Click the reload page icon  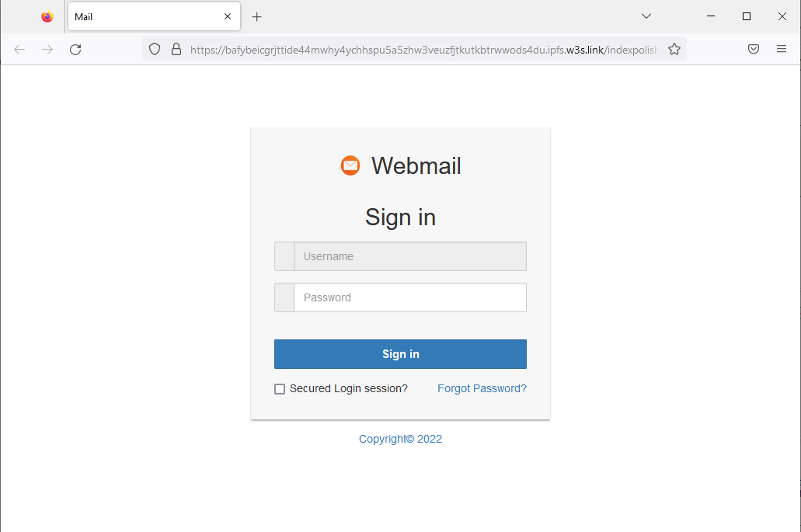[75, 49]
